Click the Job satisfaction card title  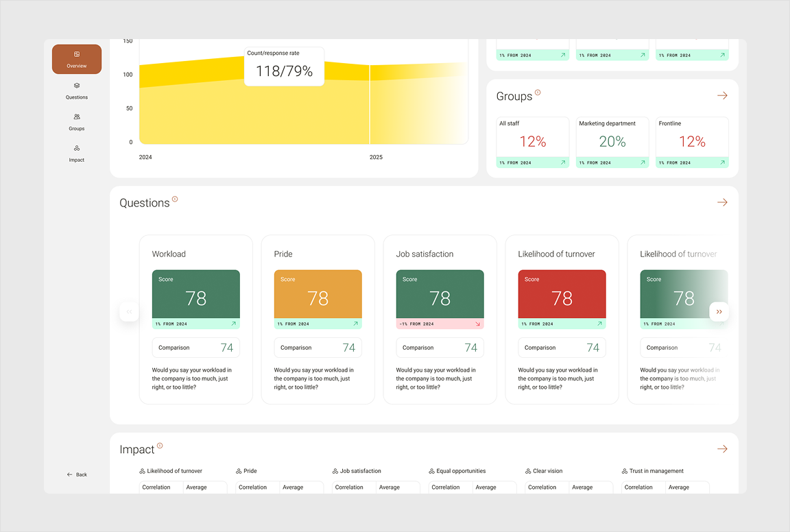tap(424, 254)
